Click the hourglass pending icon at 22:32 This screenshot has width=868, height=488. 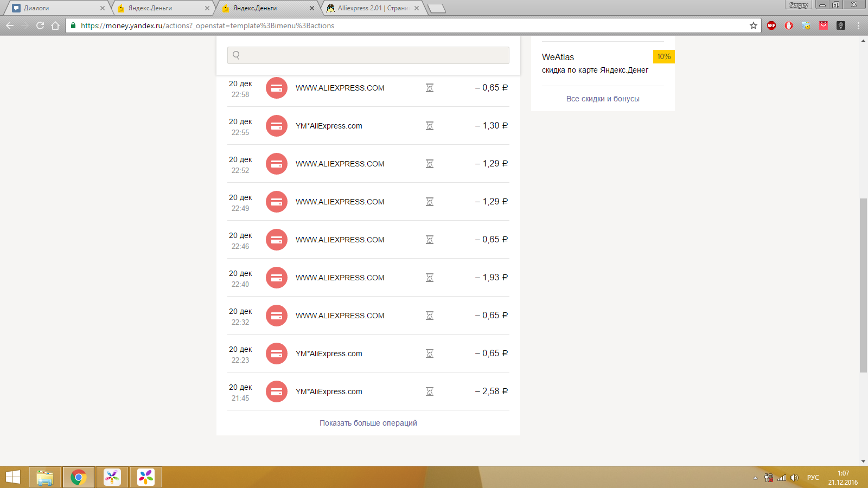[x=430, y=316]
